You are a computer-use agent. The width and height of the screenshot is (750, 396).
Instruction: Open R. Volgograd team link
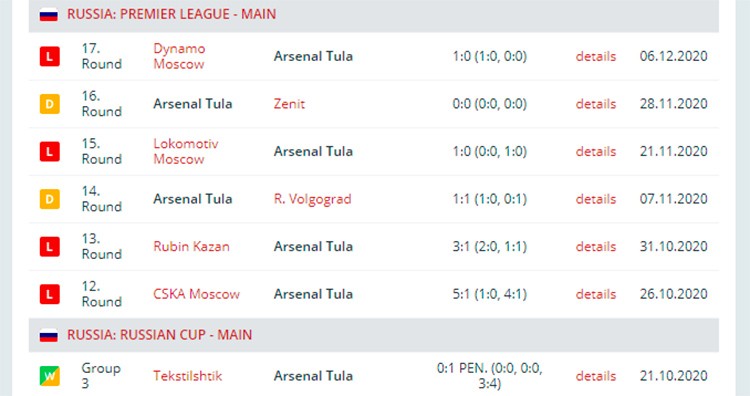coord(312,199)
